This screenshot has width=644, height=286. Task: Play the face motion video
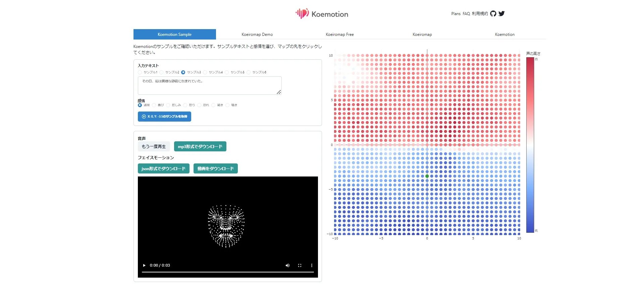(x=144, y=265)
